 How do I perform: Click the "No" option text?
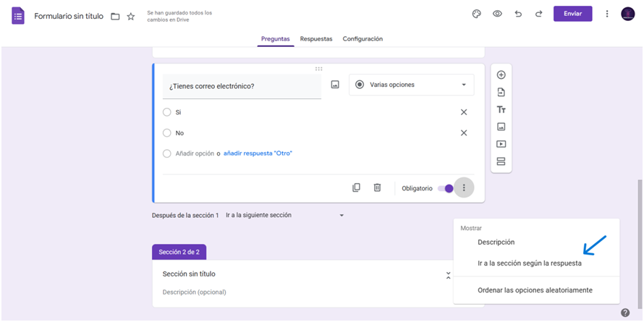pyautogui.click(x=179, y=133)
